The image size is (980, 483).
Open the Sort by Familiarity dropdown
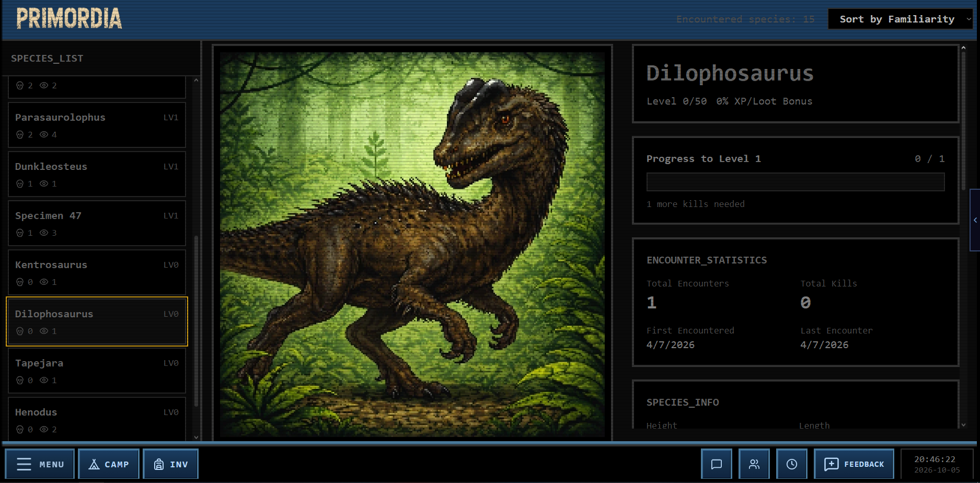coord(901,19)
